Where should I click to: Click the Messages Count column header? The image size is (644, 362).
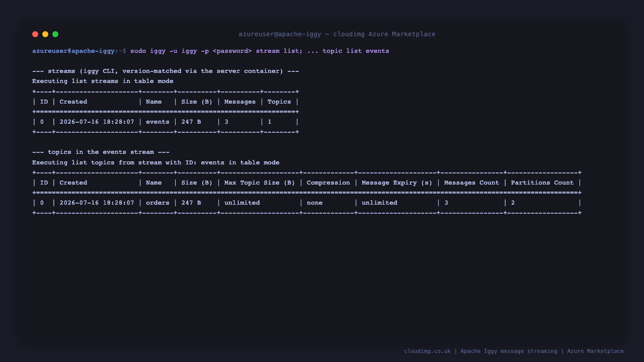coord(472,183)
